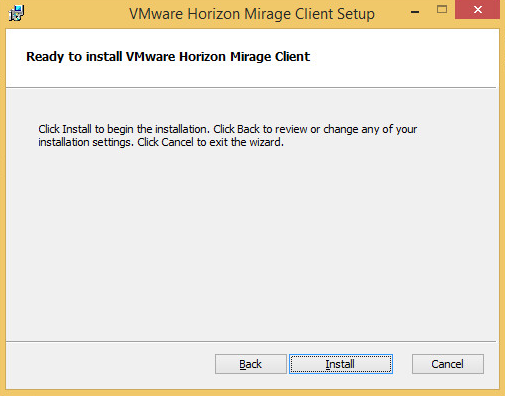Click the maximize button in title bar

442,10
